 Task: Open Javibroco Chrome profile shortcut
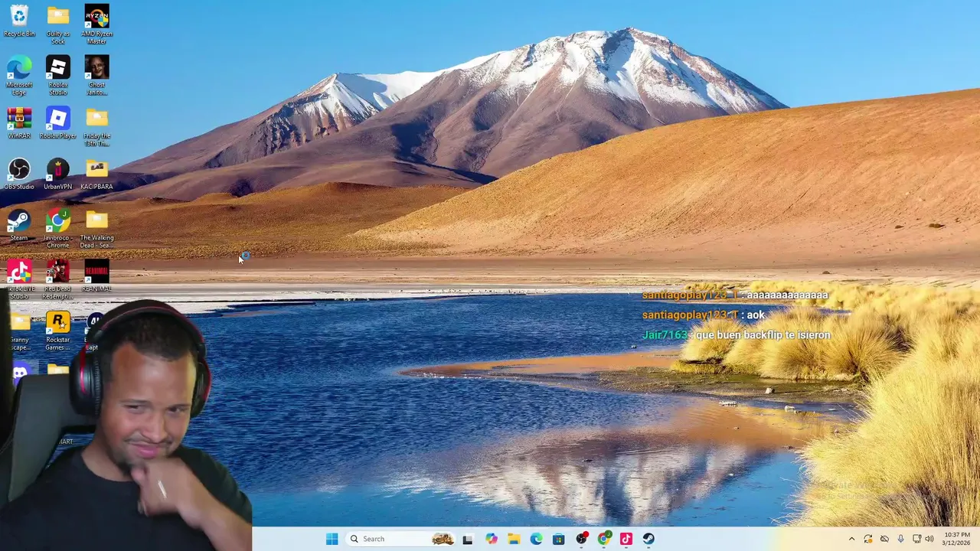point(58,228)
